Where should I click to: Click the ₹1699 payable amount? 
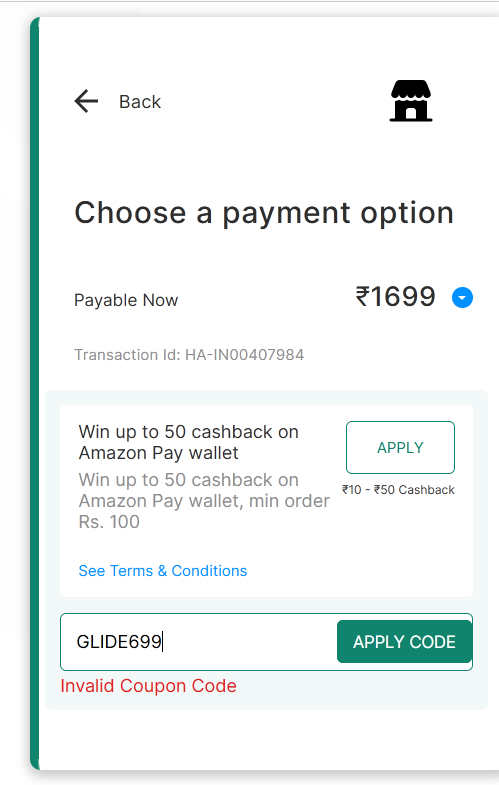point(395,297)
